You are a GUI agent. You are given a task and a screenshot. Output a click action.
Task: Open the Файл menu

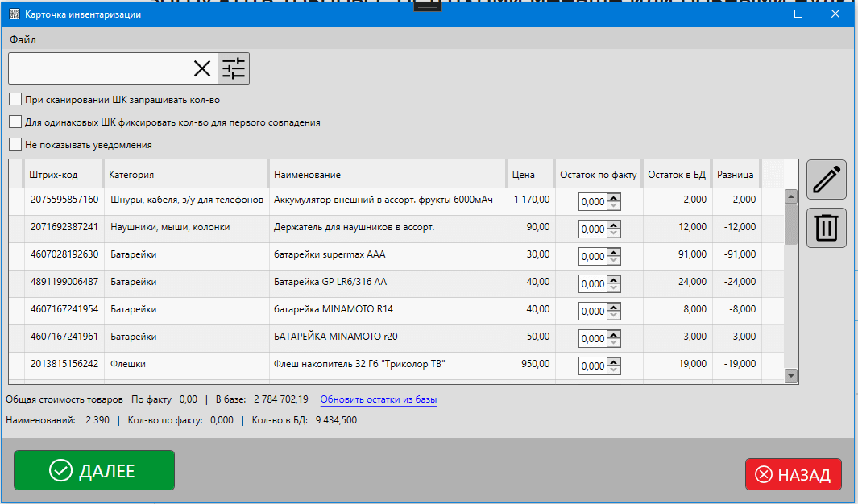pyautogui.click(x=23, y=39)
